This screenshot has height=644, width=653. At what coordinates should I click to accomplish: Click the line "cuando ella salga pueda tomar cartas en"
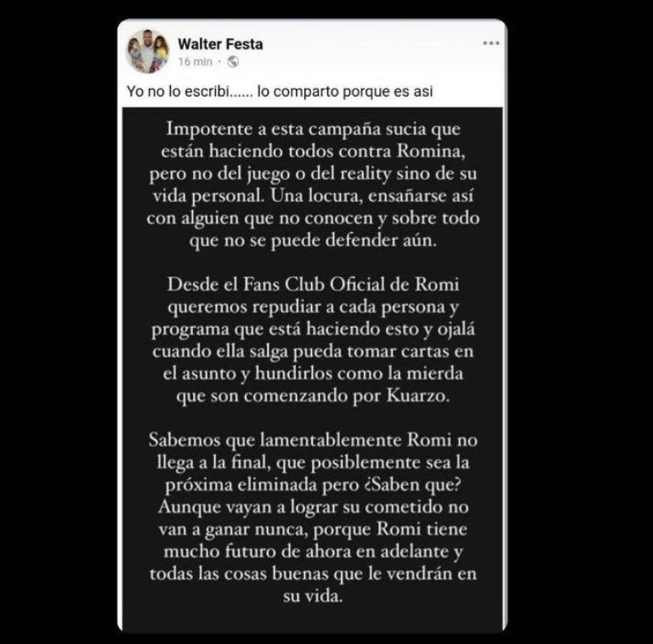pyautogui.click(x=313, y=352)
